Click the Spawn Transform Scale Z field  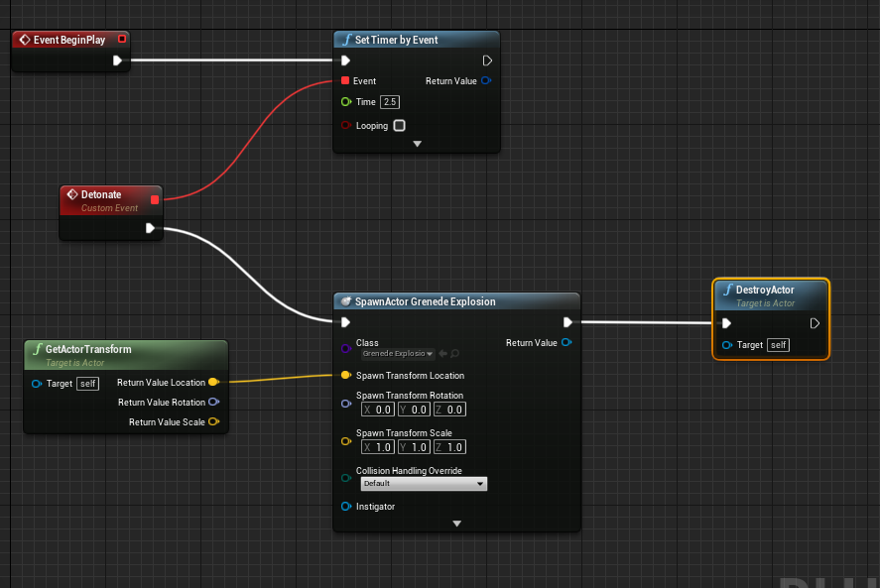(449, 447)
